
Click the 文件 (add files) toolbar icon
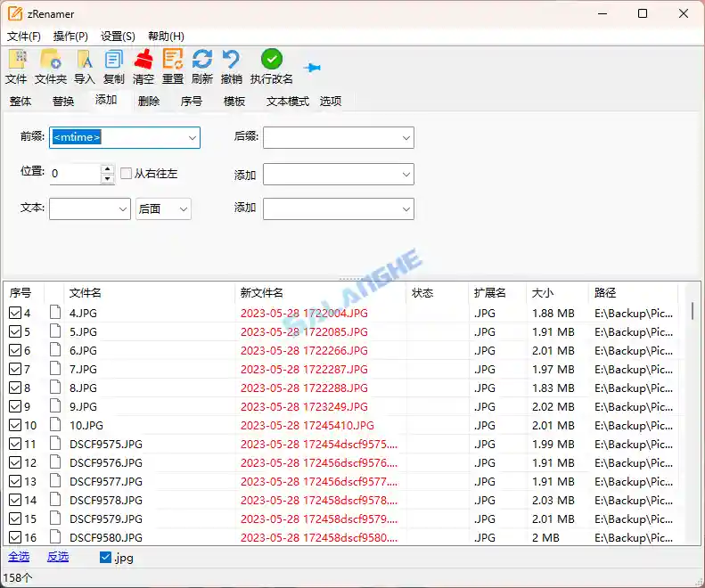(18, 60)
